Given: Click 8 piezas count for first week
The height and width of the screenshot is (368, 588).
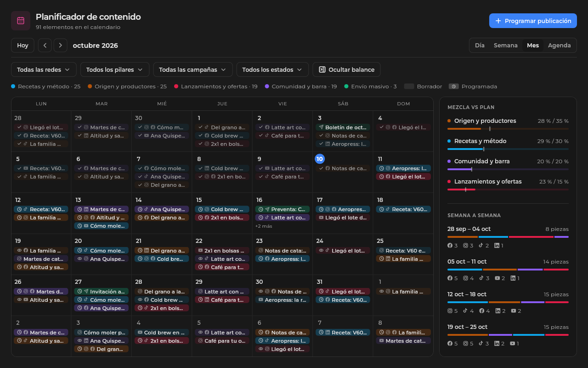Looking at the screenshot, I should click(557, 229).
